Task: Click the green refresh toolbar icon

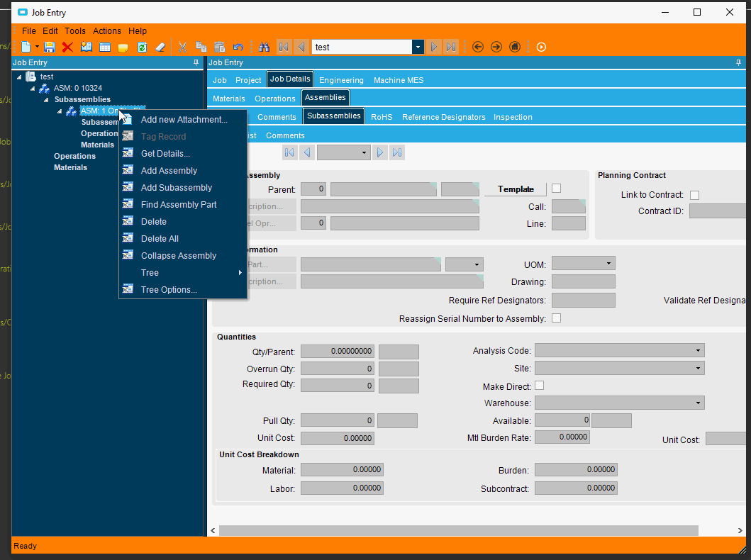Action: 143,47
